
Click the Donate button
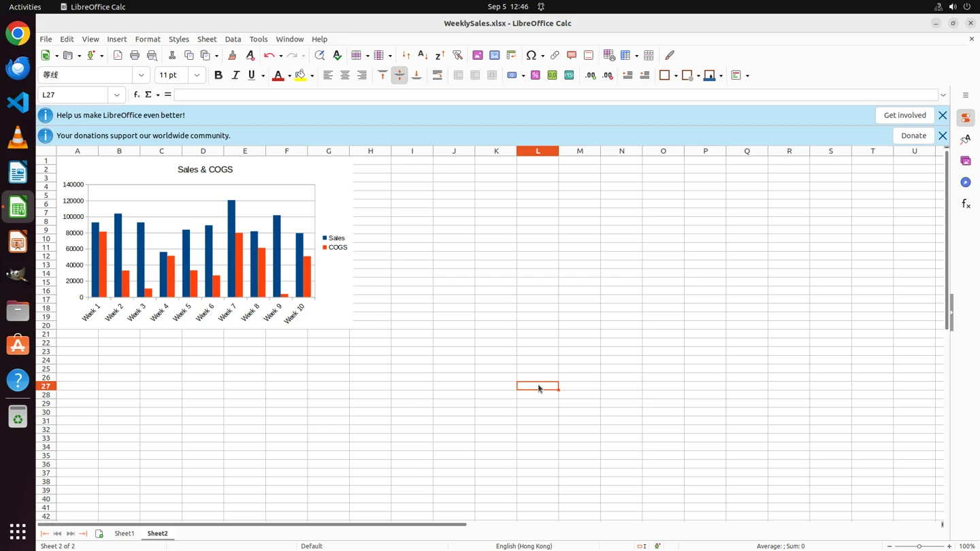pos(913,136)
